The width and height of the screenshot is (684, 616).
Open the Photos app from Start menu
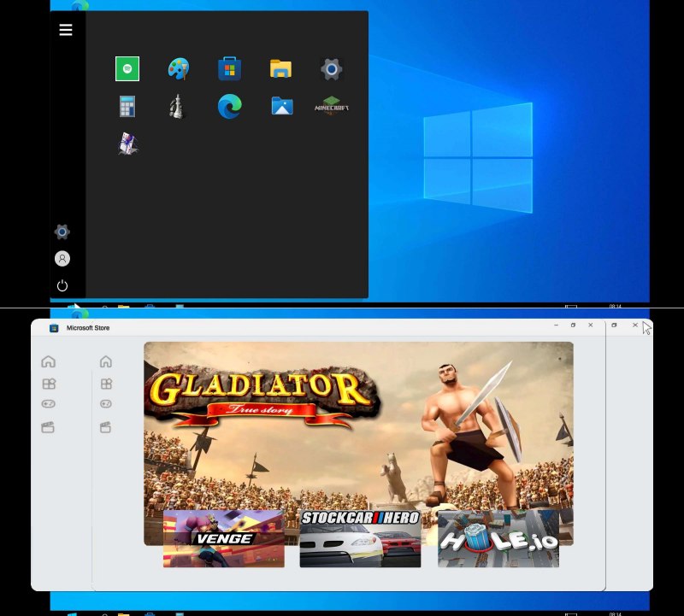pos(280,106)
